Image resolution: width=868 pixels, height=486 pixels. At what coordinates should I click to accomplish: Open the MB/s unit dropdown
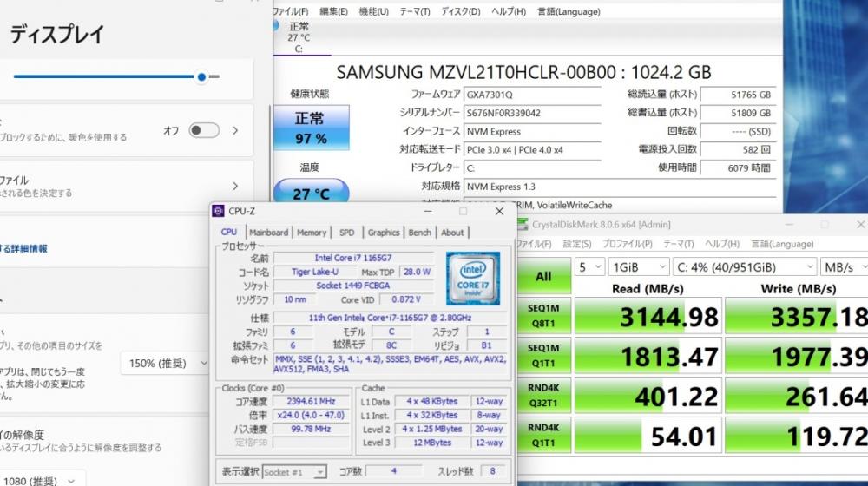[845, 267]
